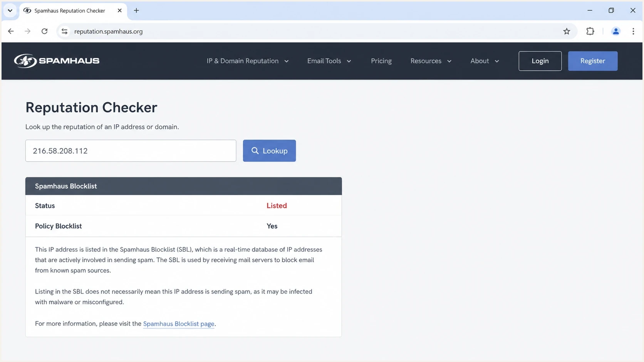Screen dimensions: 644x362
Task: Open the browser extensions puzzle icon
Action: [590, 31]
